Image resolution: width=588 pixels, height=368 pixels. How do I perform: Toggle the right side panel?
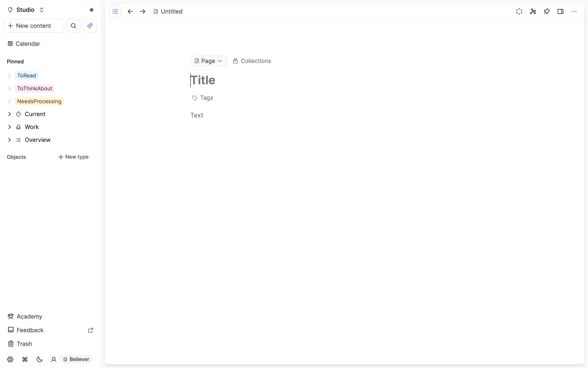pyautogui.click(x=561, y=11)
